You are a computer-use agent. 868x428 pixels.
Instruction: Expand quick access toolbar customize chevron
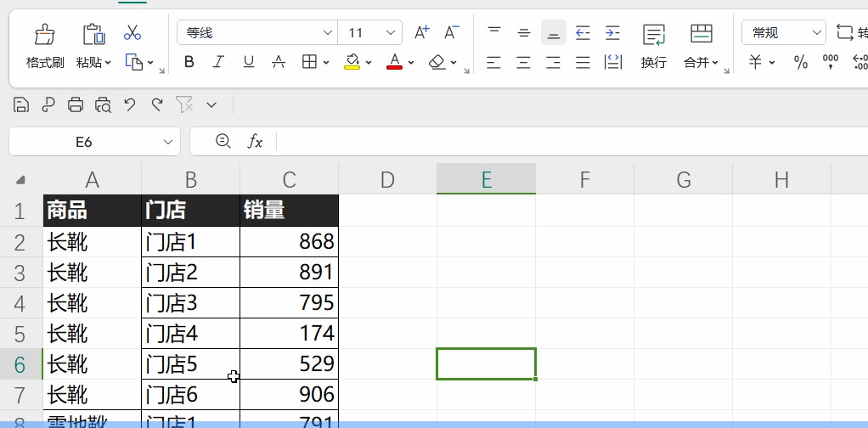point(211,104)
